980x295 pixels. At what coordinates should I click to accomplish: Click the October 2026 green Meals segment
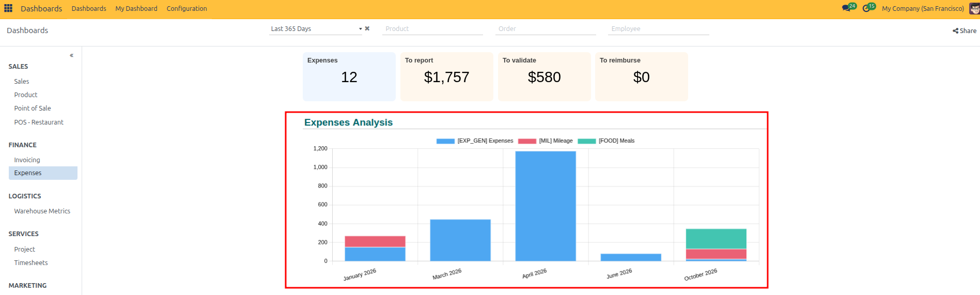click(716, 239)
